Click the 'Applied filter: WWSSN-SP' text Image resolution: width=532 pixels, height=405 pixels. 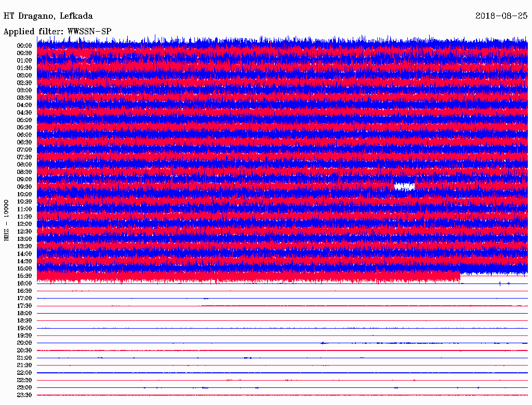point(57,32)
